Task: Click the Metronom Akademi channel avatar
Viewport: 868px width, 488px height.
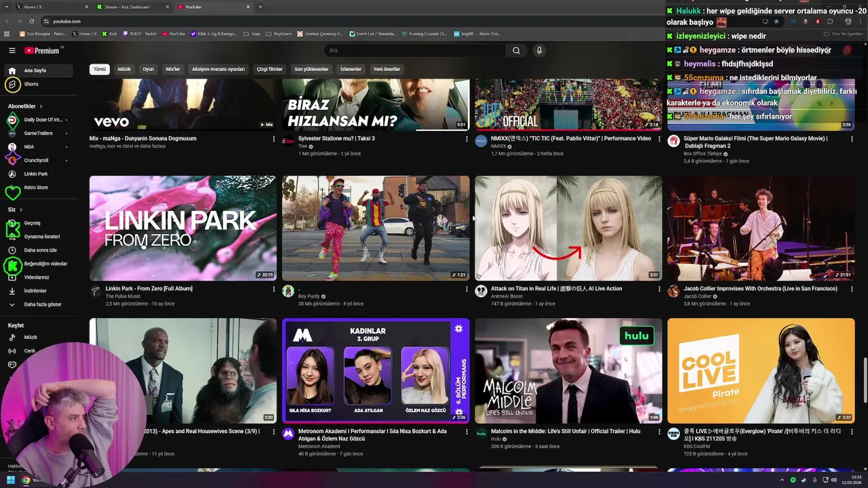Action: pyautogui.click(x=288, y=433)
